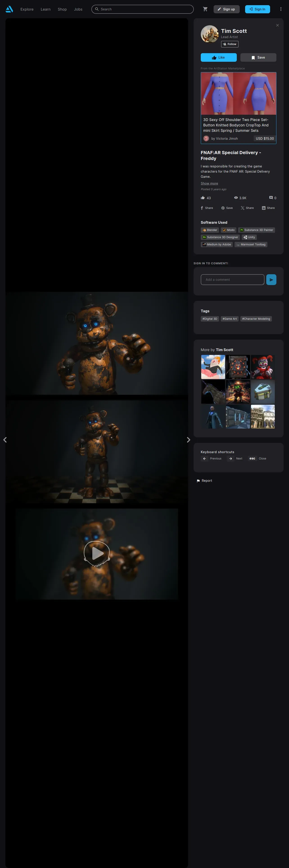Image resolution: width=289 pixels, height=868 pixels.
Task: Open Tim Scott's profile avatar
Action: 210,34
